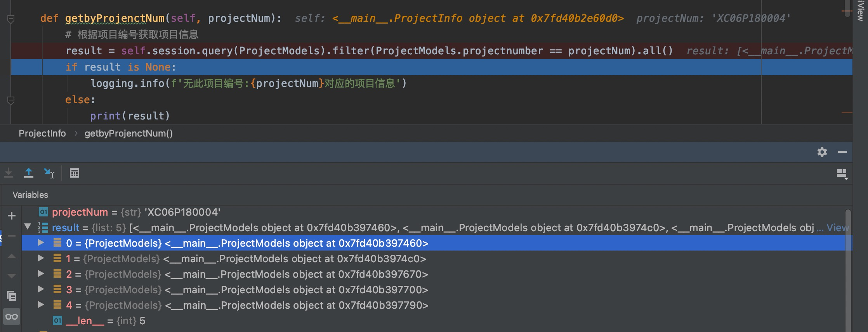This screenshot has height=332, width=868.
Task: Click the Move Watch Up arrow
Action: (12, 256)
